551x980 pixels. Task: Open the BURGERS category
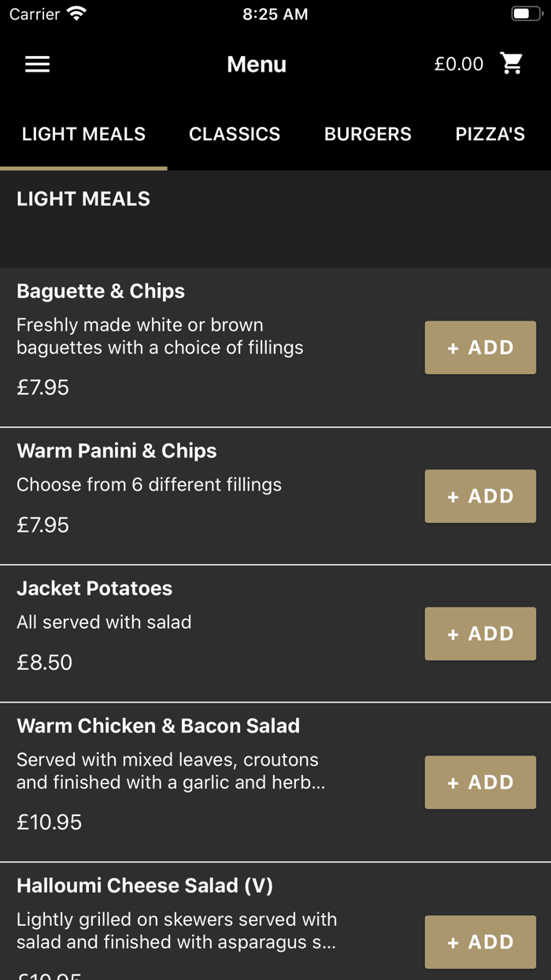click(x=368, y=134)
